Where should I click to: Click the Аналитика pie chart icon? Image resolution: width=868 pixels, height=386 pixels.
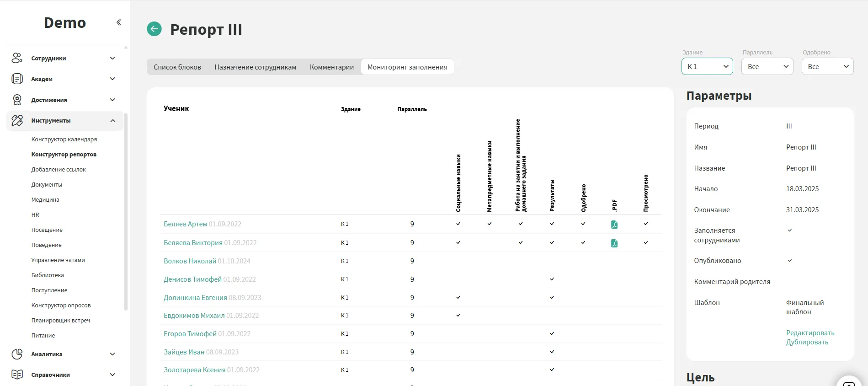click(17, 354)
